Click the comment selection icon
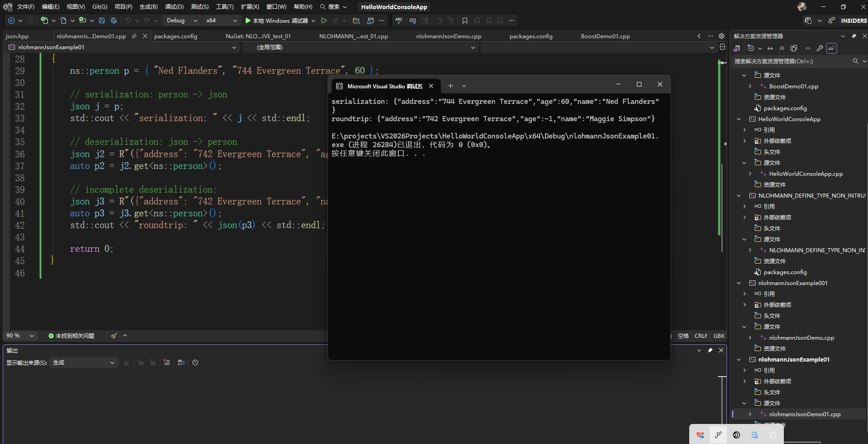868x444 pixels. [413, 20]
